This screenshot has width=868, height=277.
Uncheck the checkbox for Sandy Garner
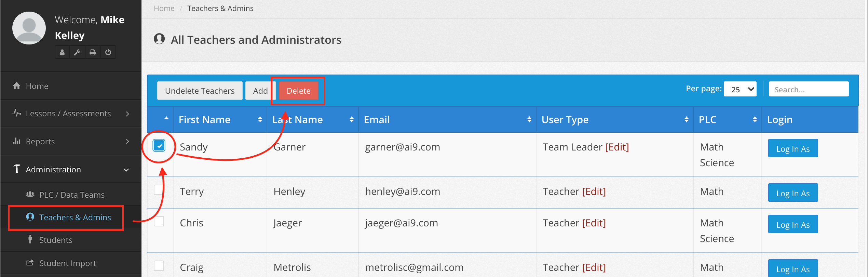pos(159,146)
